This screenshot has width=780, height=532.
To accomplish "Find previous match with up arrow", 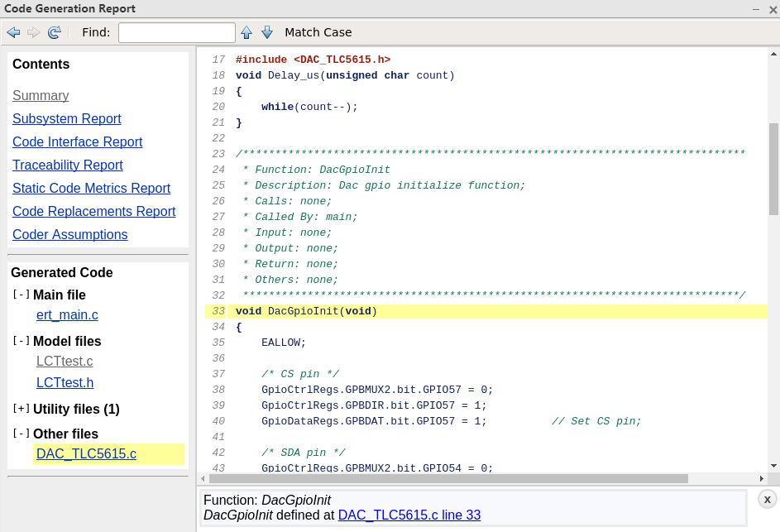I will tap(246, 32).
